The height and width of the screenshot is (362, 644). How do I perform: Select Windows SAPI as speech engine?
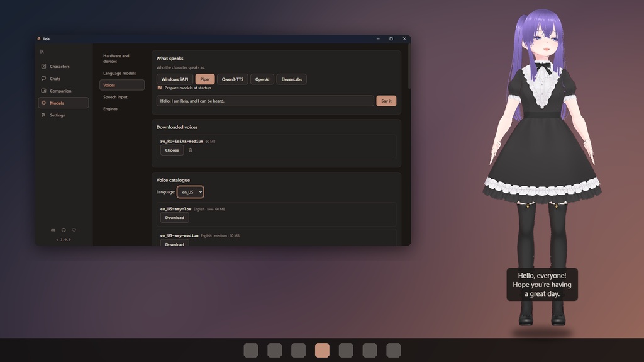pyautogui.click(x=175, y=79)
